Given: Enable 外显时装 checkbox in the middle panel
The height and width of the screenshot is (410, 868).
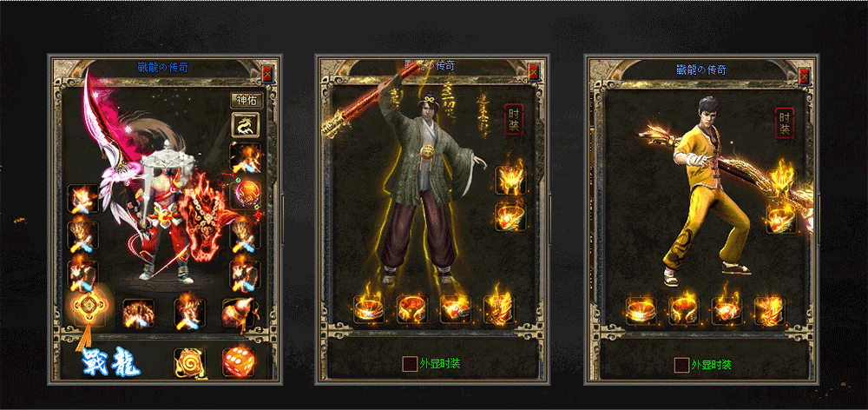Looking at the screenshot, I should click(x=411, y=364).
